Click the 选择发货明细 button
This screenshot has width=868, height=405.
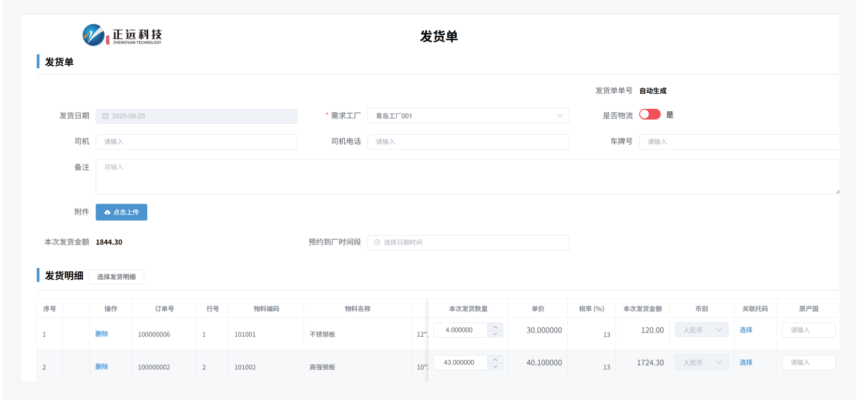116,277
